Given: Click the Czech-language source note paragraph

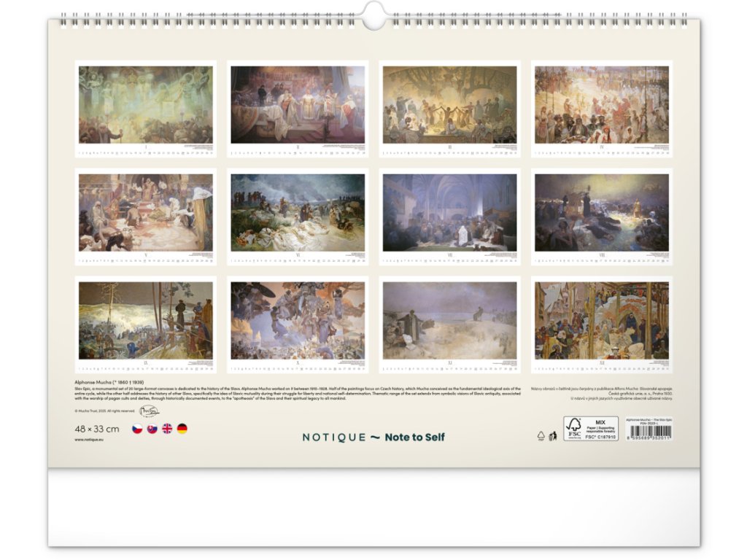Looking at the screenshot, I should 602,393.
